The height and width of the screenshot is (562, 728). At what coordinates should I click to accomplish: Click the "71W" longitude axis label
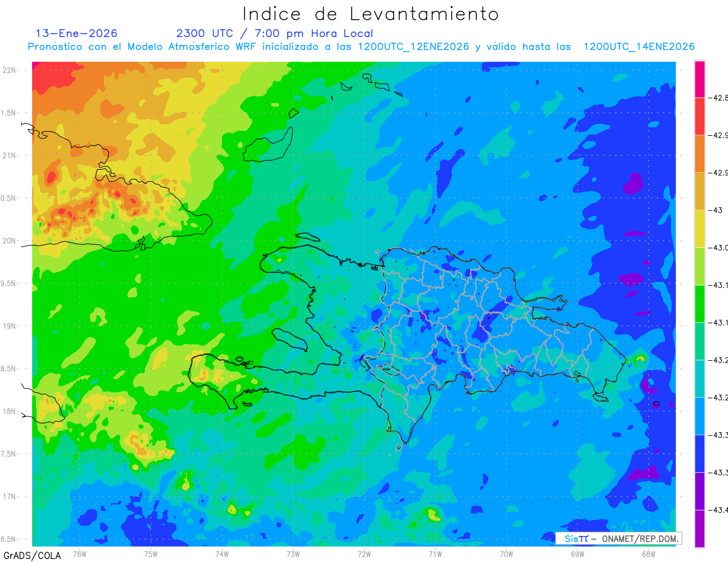click(435, 554)
